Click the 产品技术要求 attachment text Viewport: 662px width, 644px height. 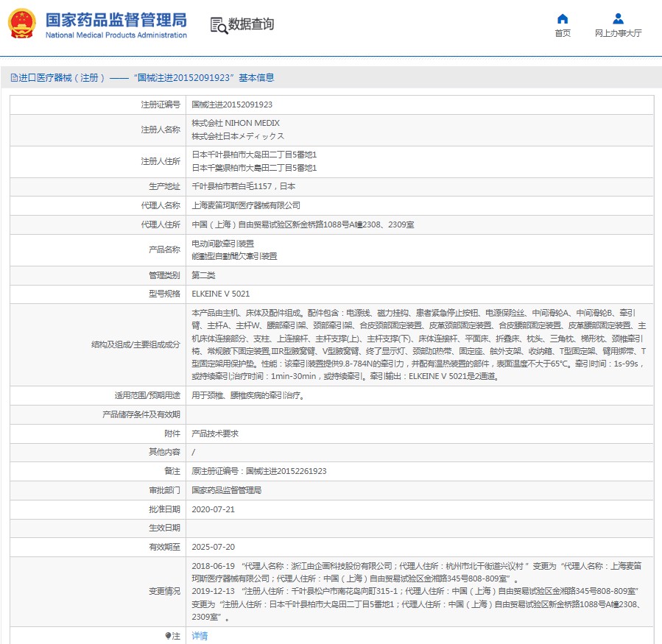(x=215, y=434)
